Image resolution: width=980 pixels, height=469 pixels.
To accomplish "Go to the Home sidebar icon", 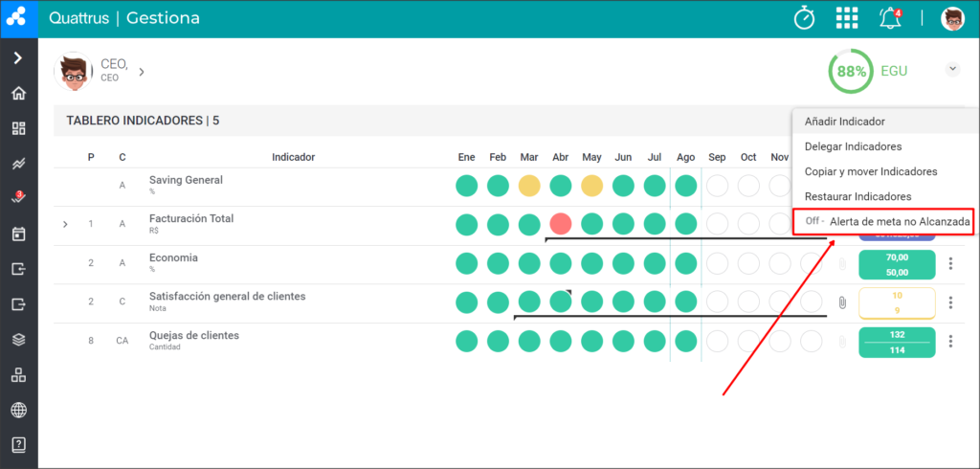I will (19, 94).
